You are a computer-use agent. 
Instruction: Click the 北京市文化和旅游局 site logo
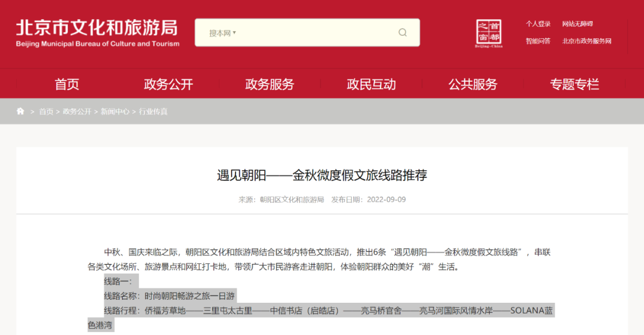97,33
